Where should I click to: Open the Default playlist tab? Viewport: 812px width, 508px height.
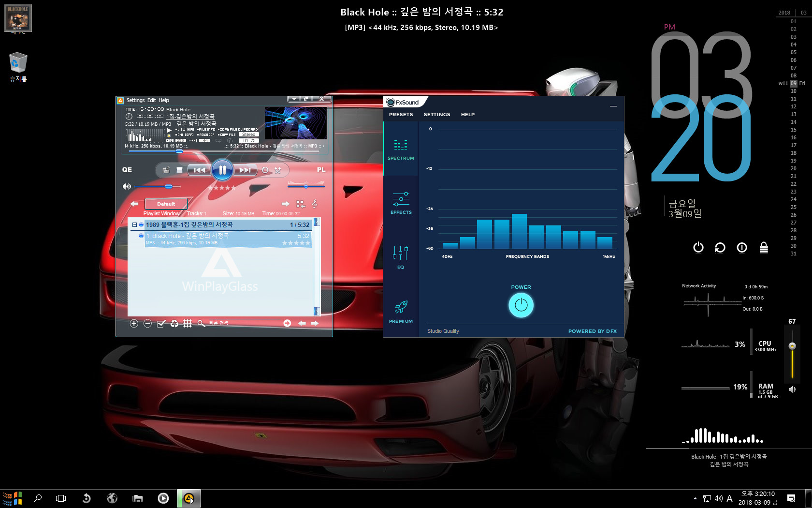point(166,204)
